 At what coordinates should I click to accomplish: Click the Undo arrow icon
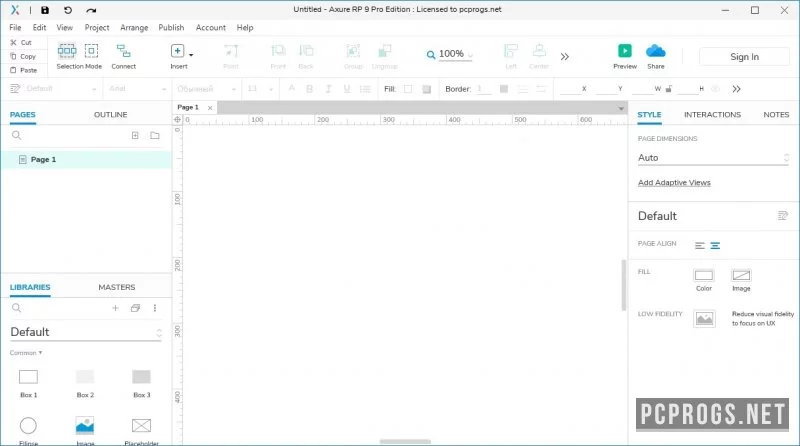[x=68, y=10]
